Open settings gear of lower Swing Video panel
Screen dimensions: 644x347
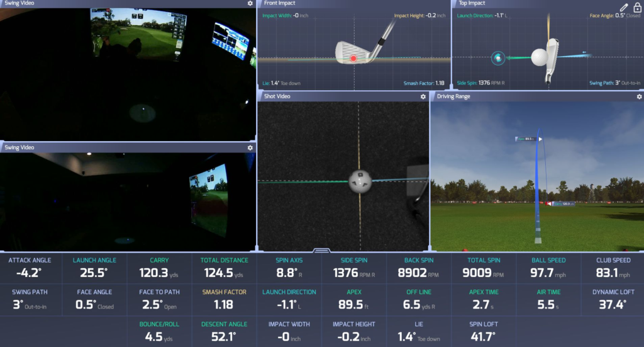click(x=250, y=147)
